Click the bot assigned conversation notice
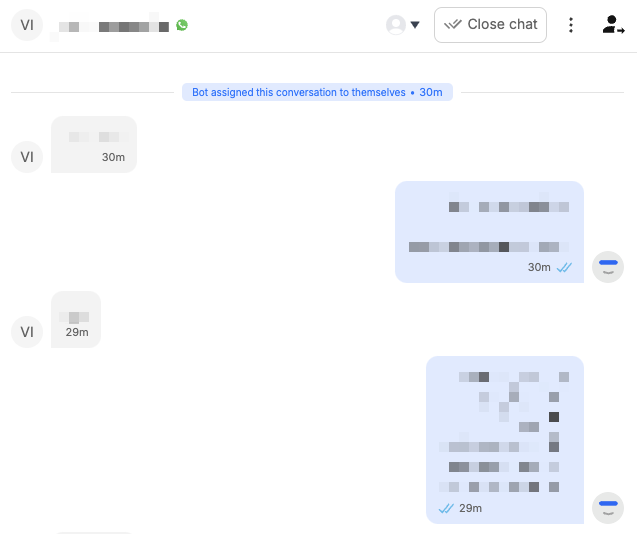This screenshot has height=534, width=637. click(317, 92)
